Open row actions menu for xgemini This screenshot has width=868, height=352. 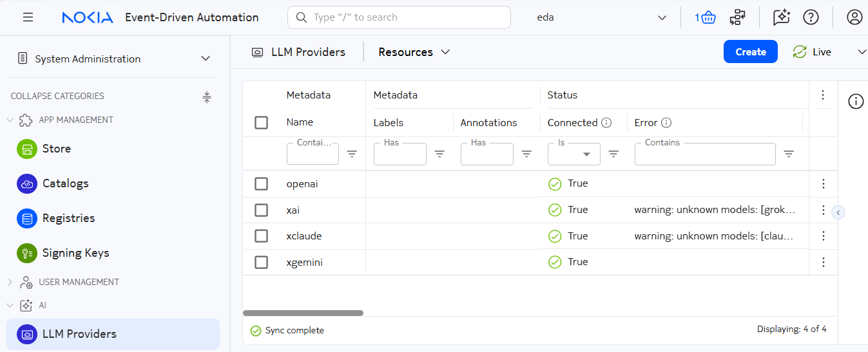823,262
